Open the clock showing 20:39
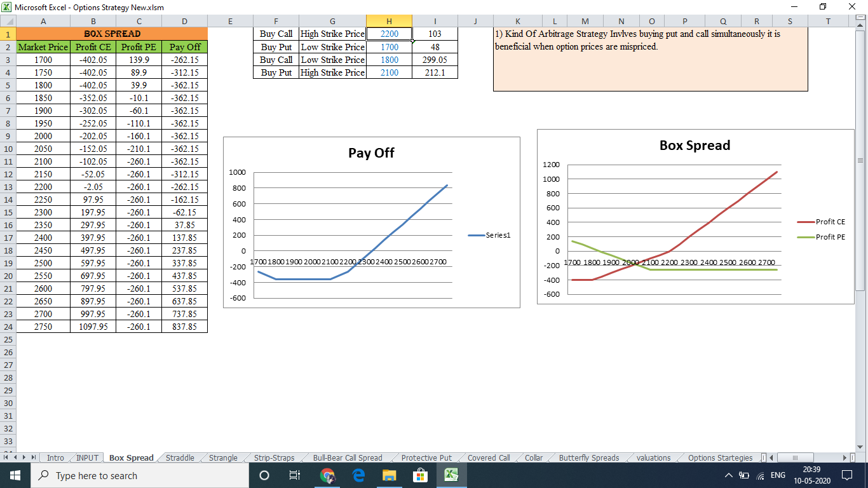The height and width of the screenshot is (488, 868). (811, 475)
